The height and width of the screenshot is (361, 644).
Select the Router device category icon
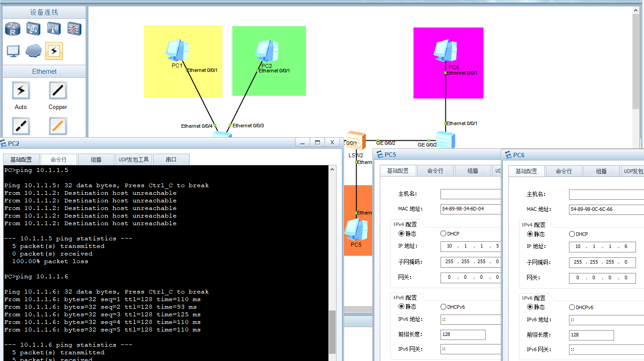click(x=12, y=29)
